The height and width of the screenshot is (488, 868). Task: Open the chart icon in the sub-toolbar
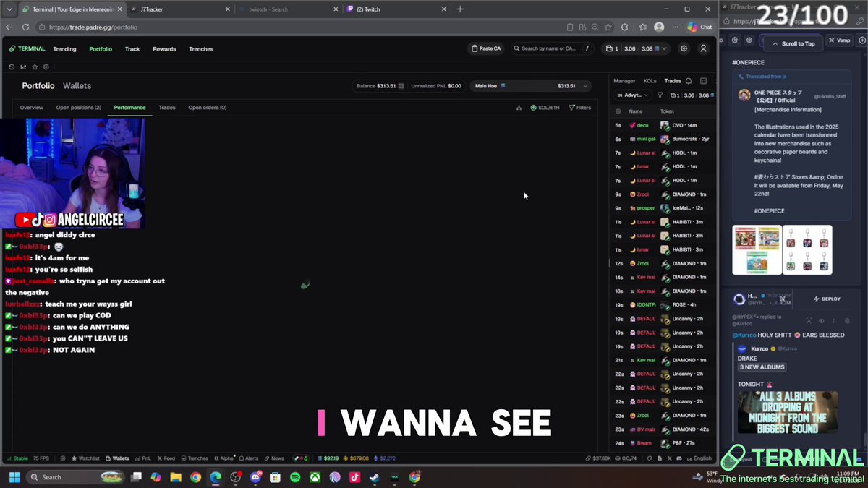tap(23, 67)
